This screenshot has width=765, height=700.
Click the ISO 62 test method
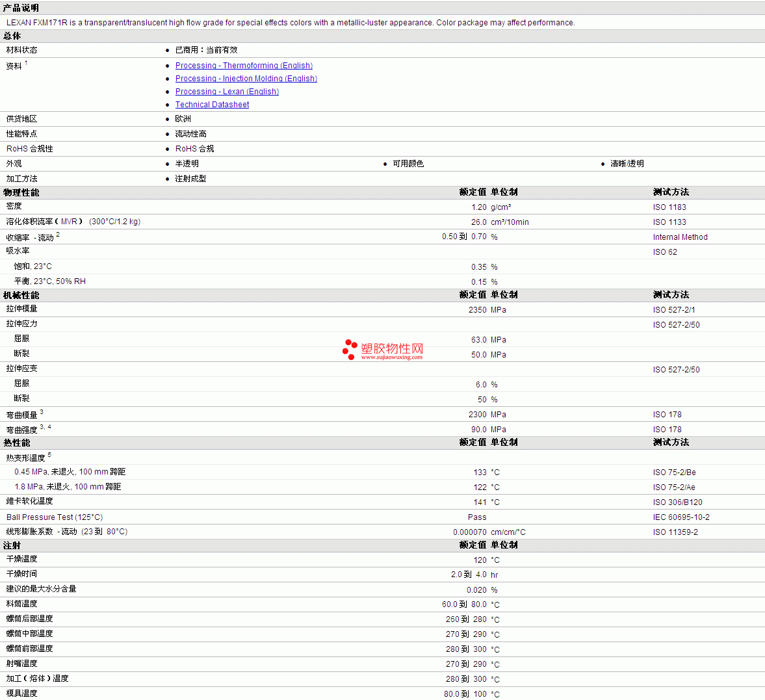pos(665,252)
